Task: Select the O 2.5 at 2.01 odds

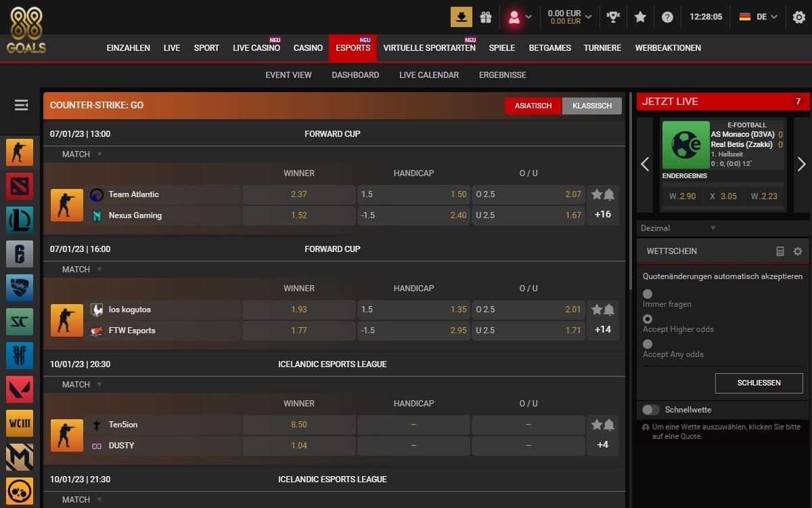Action: click(528, 310)
